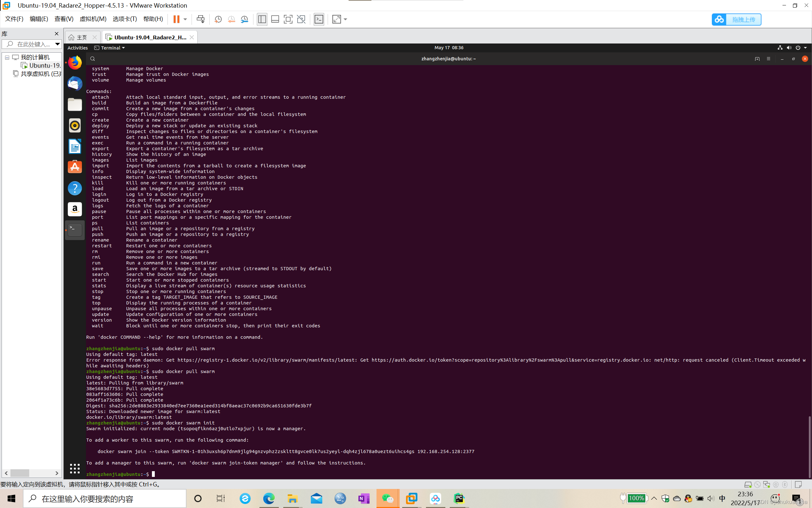
Task: Open the 虚拟机(M) menu
Action: pyautogui.click(x=93, y=19)
